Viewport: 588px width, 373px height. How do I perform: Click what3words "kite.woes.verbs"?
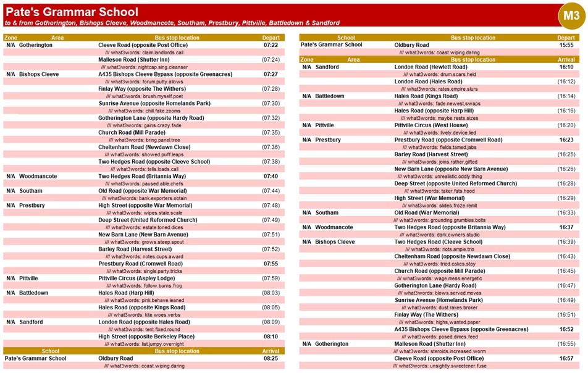coord(163,316)
